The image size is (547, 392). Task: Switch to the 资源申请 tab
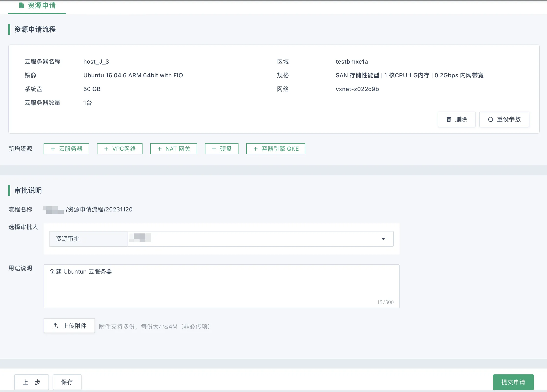pos(42,5)
